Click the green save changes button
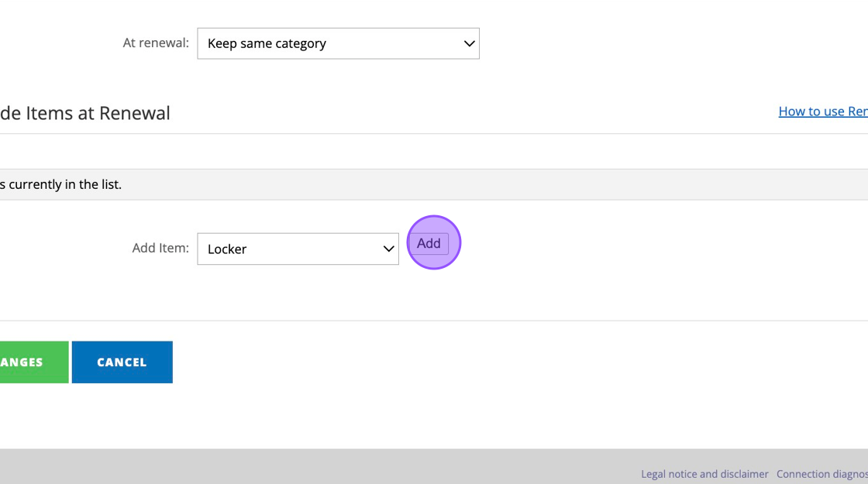The height and width of the screenshot is (484, 868). pos(34,362)
